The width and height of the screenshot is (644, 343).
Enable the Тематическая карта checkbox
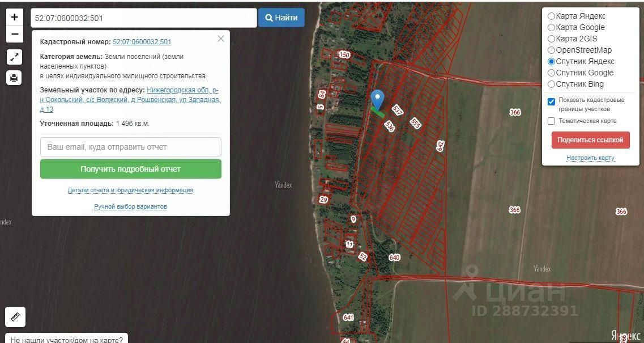[552, 121]
